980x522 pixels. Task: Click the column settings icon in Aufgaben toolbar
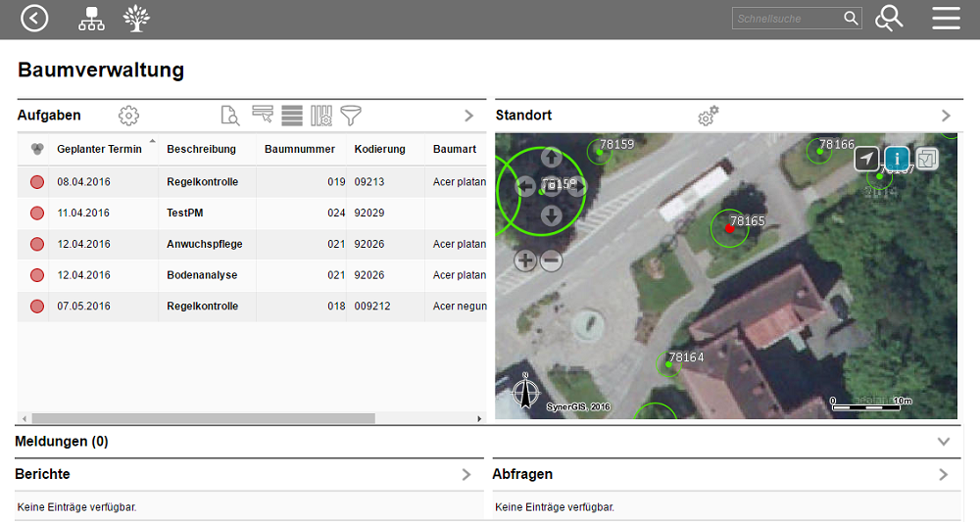(321, 116)
